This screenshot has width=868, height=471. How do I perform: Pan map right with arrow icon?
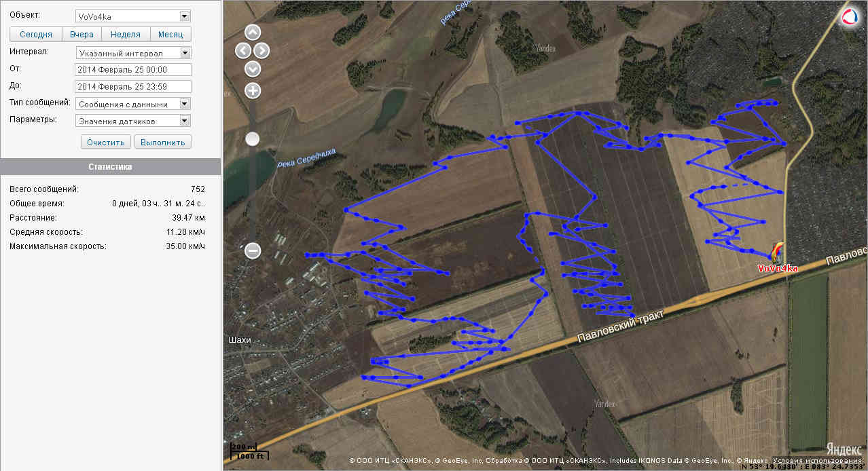[x=261, y=51]
